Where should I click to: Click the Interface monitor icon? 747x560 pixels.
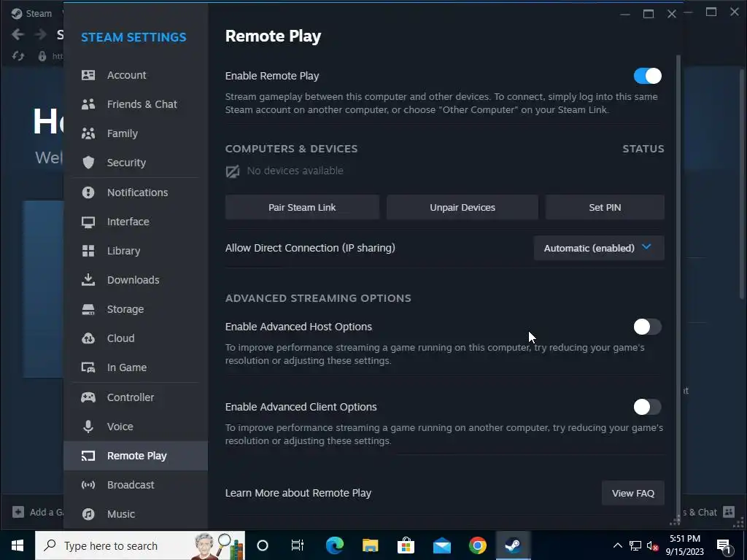(88, 222)
